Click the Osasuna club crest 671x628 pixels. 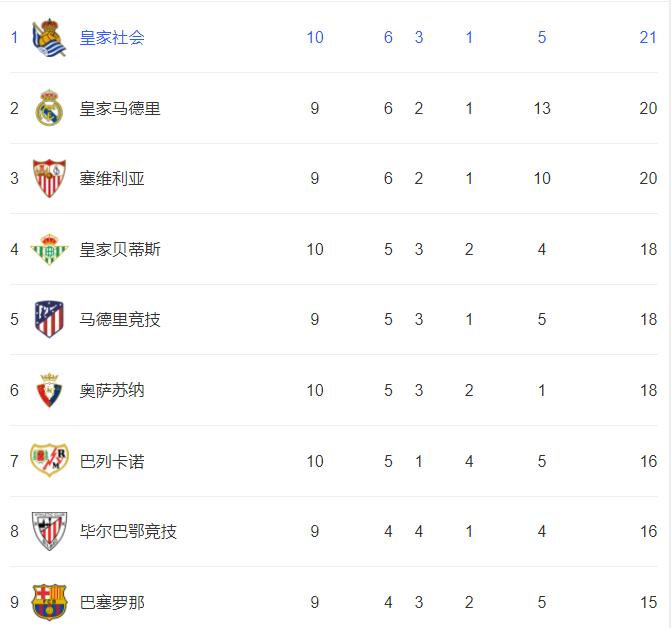(49, 390)
